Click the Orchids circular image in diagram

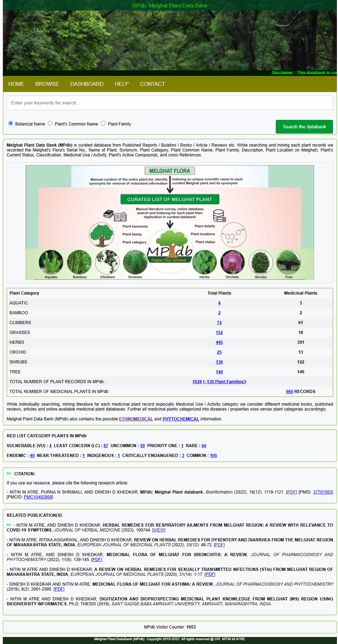click(x=232, y=262)
